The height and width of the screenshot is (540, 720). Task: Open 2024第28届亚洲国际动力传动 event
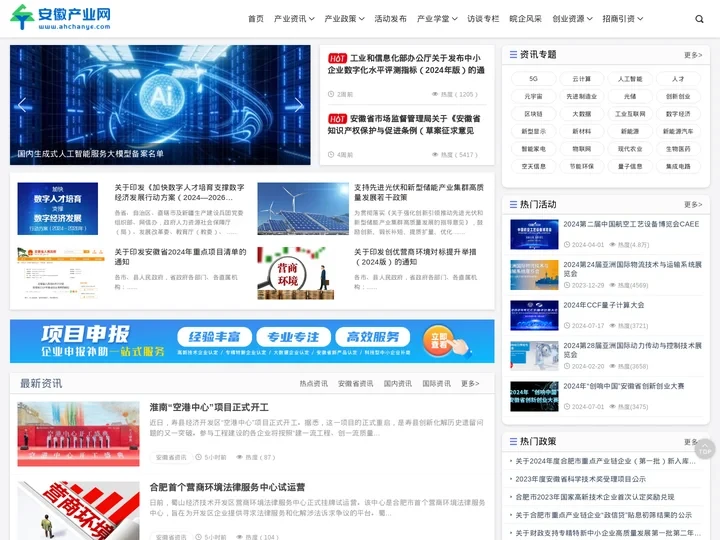point(632,350)
